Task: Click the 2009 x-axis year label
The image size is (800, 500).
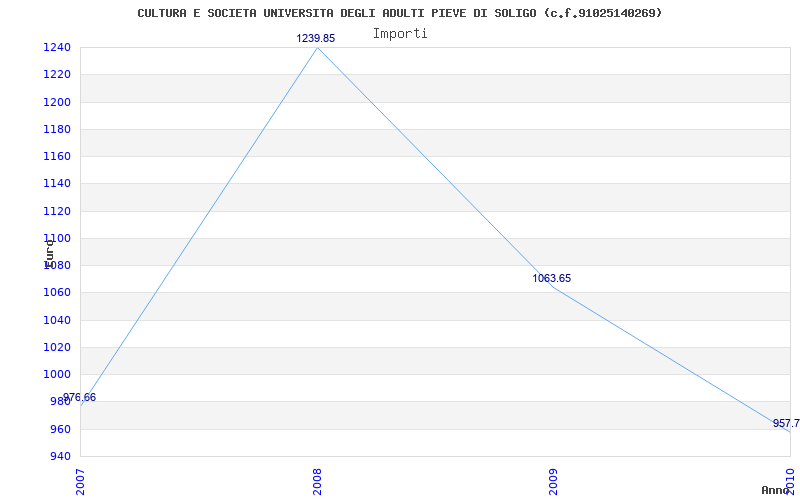Action: click(554, 482)
